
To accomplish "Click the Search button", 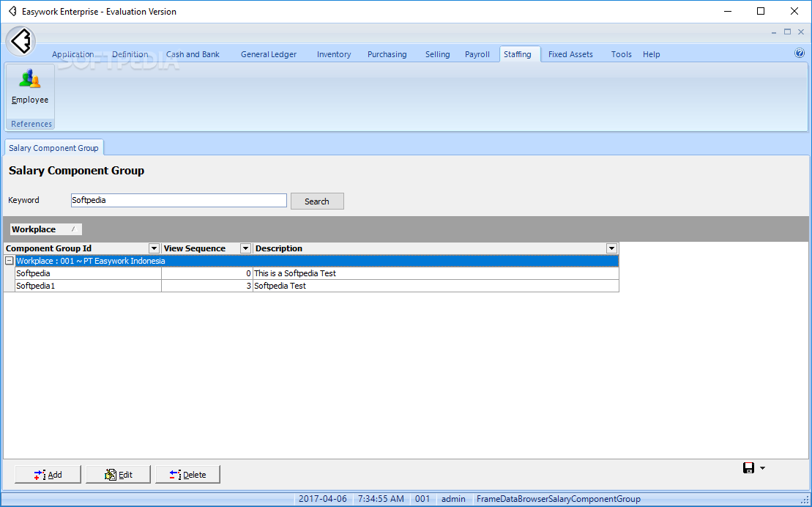I will coord(317,201).
